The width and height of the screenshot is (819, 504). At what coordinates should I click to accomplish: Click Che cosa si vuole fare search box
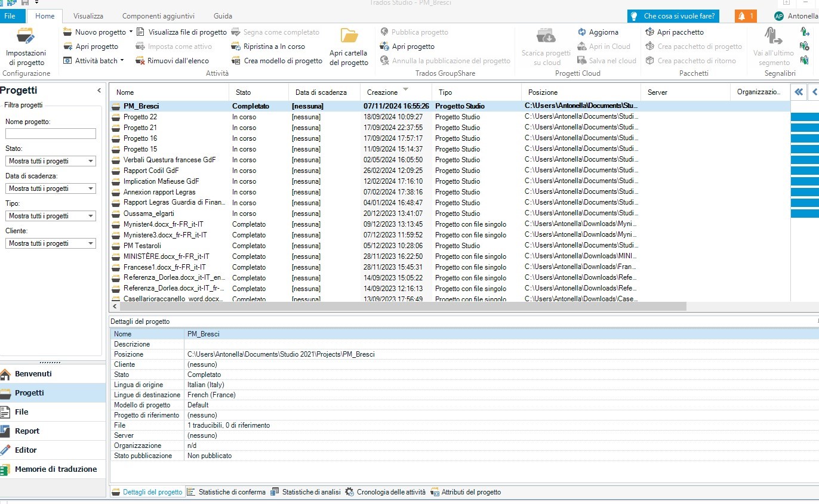pyautogui.click(x=673, y=16)
